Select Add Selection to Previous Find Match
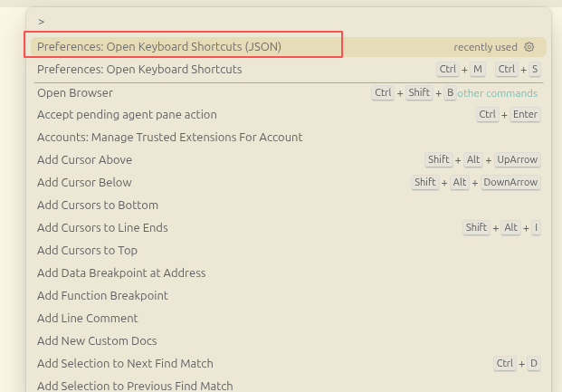This screenshot has width=562, height=392. point(289,386)
